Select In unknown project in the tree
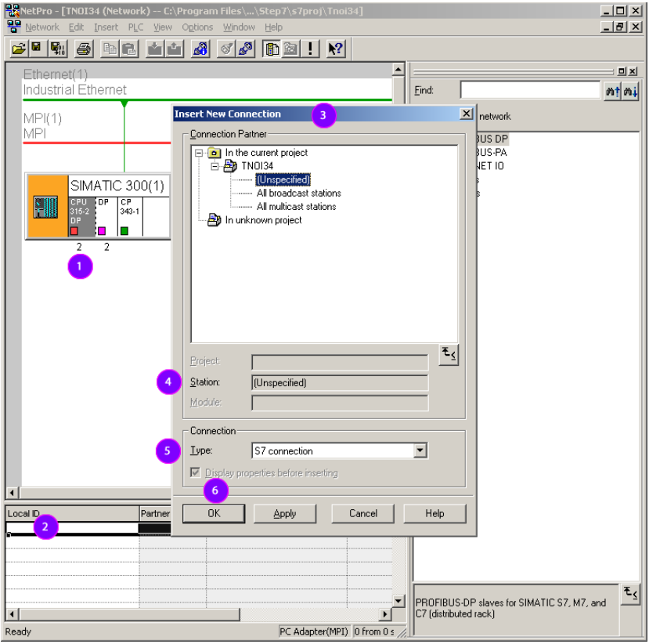This screenshot has width=649, height=644. pyautogui.click(x=263, y=220)
